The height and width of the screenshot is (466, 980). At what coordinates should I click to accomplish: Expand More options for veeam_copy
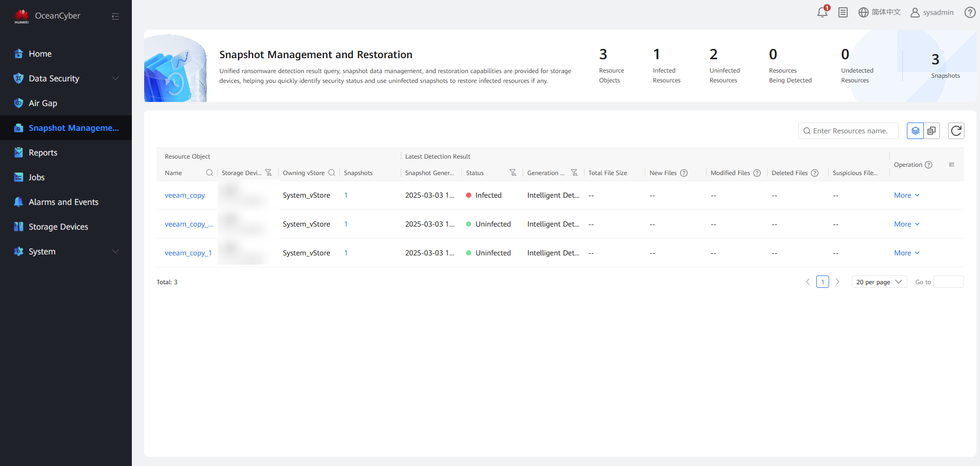[x=906, y=195]
